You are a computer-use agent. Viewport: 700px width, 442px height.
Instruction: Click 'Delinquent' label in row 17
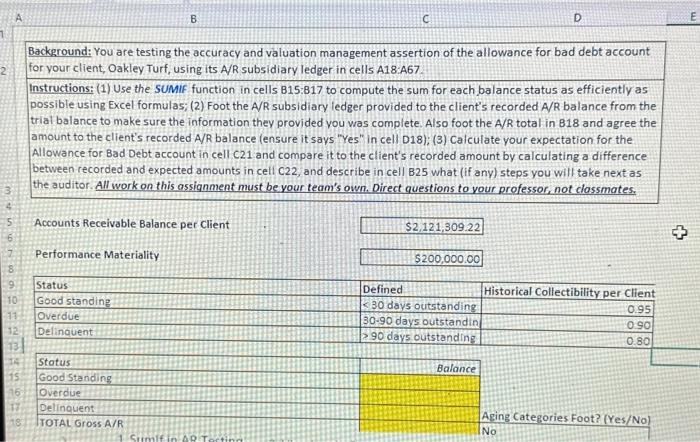point(198,408)
